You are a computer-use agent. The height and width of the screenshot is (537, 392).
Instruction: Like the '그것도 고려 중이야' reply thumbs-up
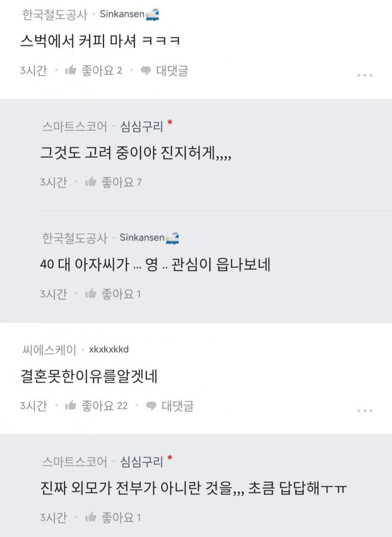(91, 181)
